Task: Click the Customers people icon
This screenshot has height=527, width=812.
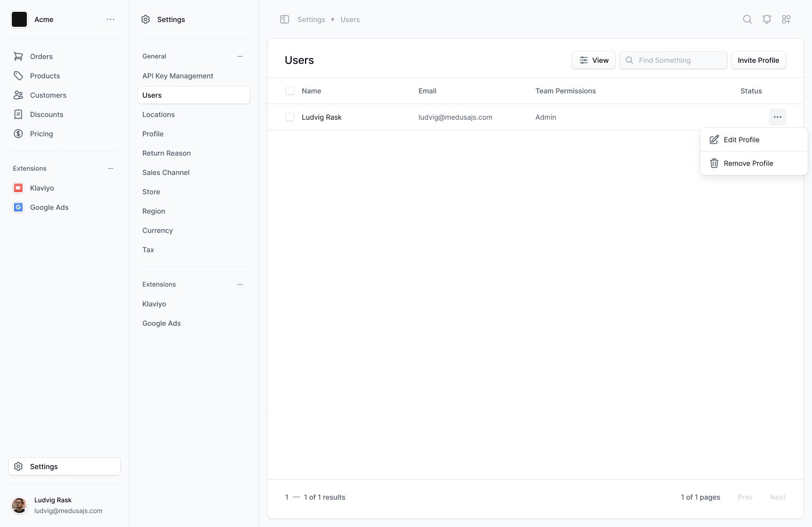Action: 18,95
